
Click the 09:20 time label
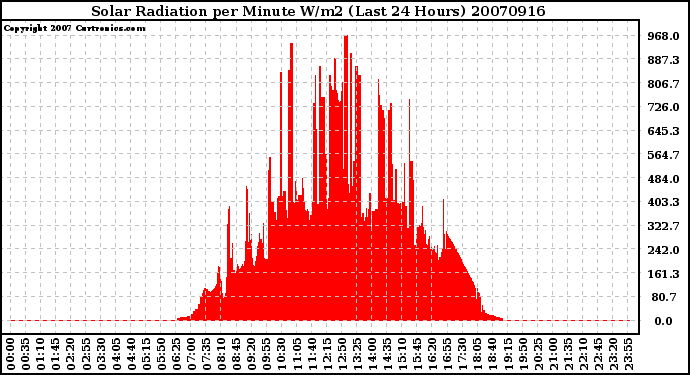pyautogui.click(x=251, y=355)
